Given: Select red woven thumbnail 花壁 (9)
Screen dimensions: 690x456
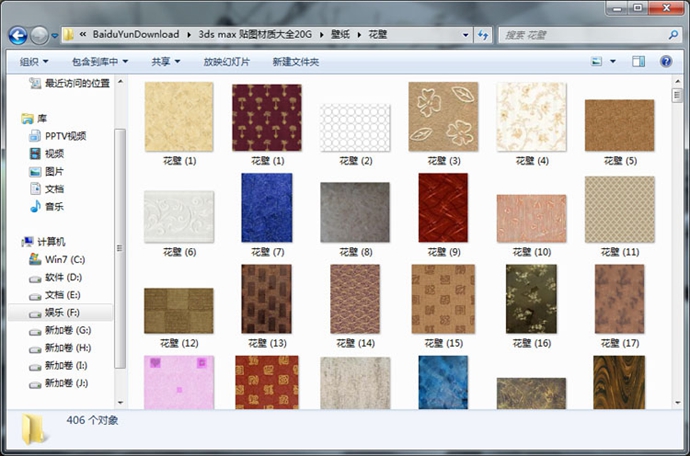Looking at the screenshot, I should point(443,208).
